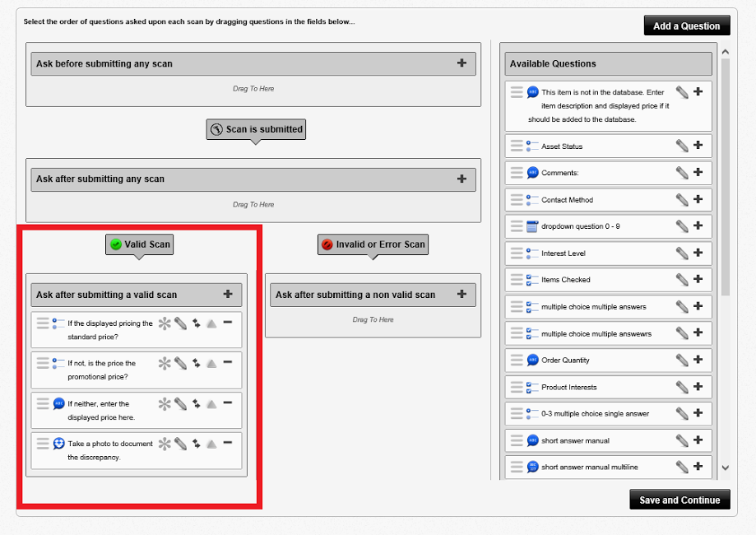This screenshot has height=535, width=756.
Task: Click scroll up arrow of Available Questions
Action: pyautogui.click(x=725, y=52)
